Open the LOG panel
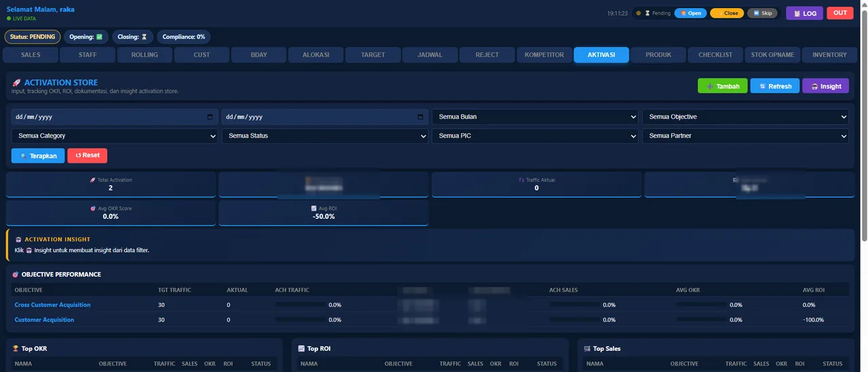 tap(804, 13)
